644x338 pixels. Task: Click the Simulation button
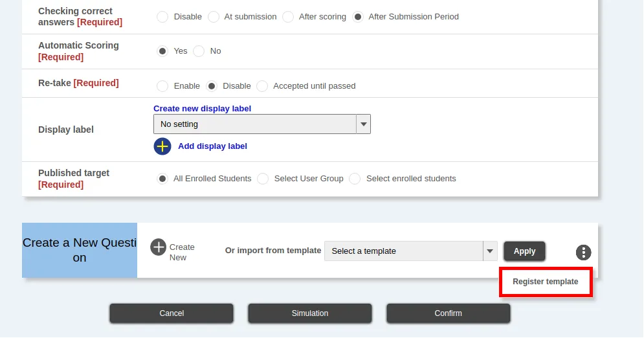[x=310, y=313]
